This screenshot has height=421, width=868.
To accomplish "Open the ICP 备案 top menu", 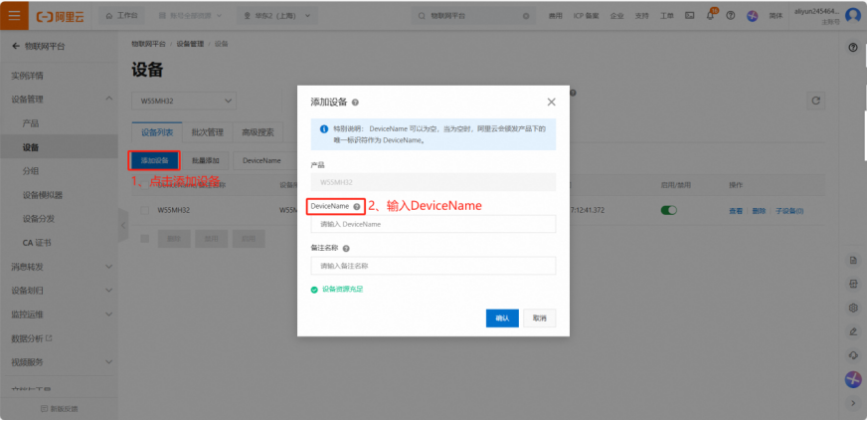I will [586, 16].
